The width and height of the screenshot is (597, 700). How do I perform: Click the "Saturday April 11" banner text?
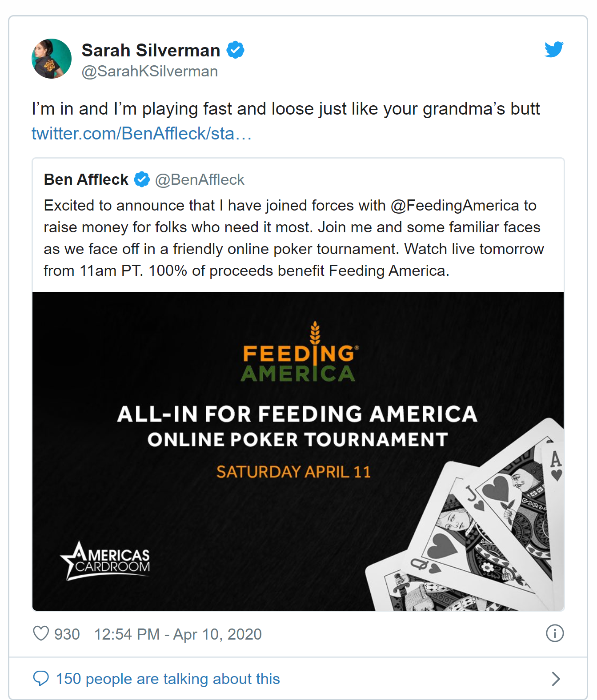(293, 472)
